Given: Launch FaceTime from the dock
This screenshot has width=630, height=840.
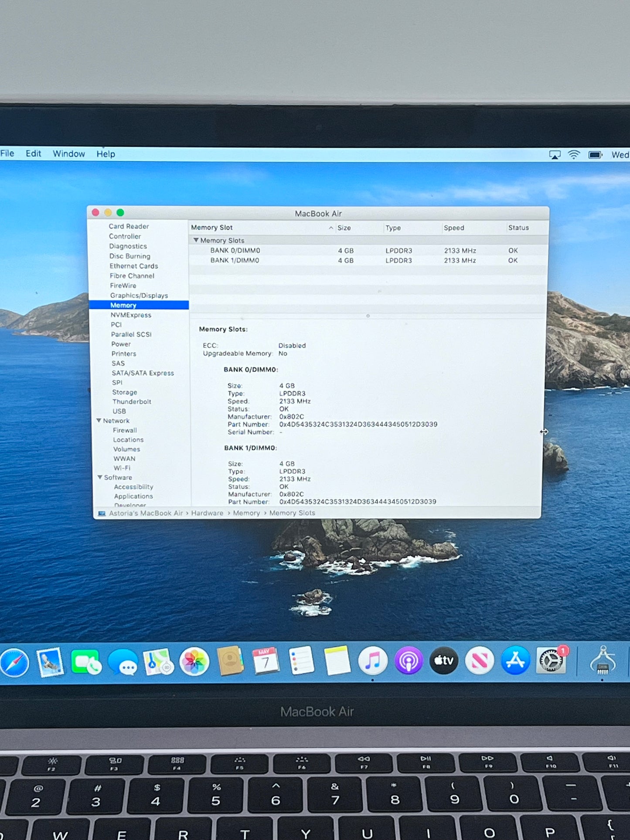Looking at the screenshot, I should pyautogui.click(x=86, y=663).
